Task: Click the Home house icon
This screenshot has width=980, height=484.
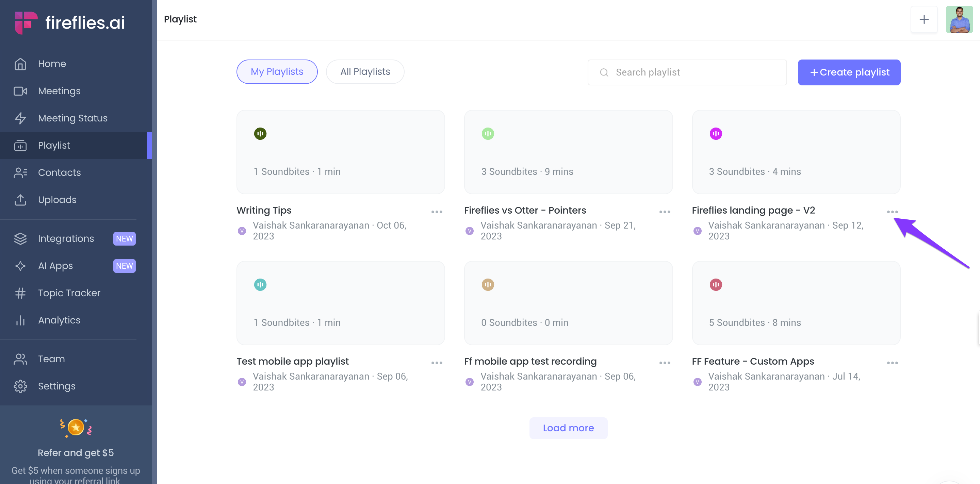Action: (20, 64)
